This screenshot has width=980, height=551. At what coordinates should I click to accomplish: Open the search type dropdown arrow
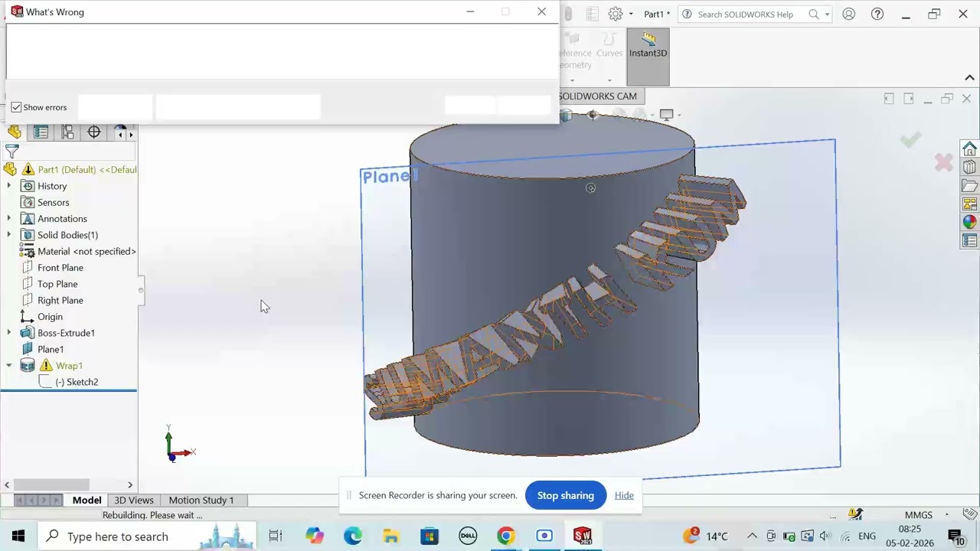pos(827,15)
